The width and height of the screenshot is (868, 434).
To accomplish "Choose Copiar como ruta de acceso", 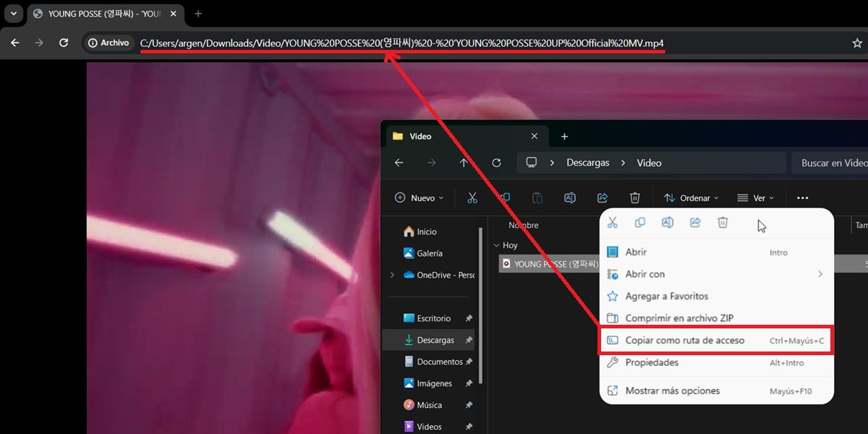I will click(x=717, y=340).
